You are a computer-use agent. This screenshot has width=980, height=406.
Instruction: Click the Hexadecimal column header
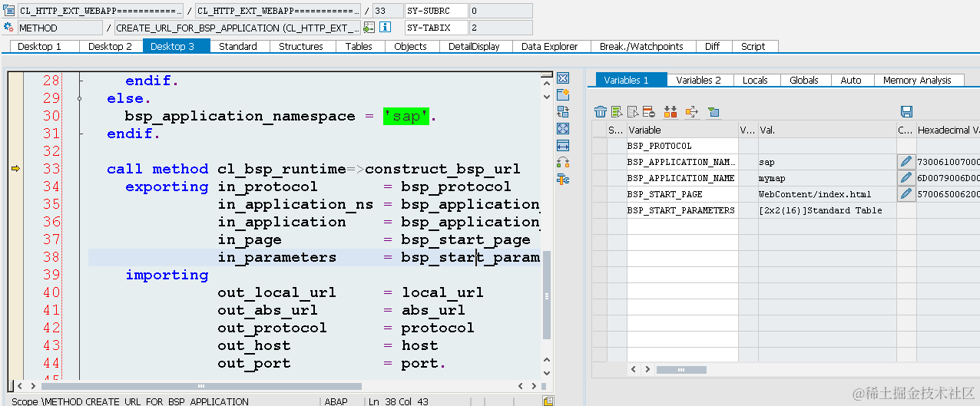pyautogui.click(x=948, y=130)
